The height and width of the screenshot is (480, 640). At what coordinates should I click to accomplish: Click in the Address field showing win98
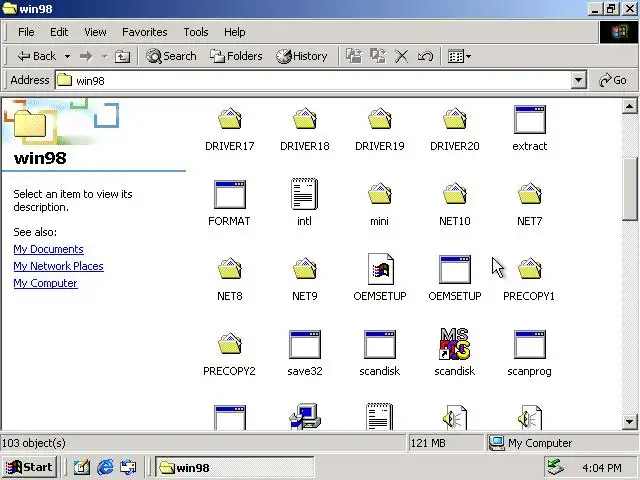pos(313,80)
